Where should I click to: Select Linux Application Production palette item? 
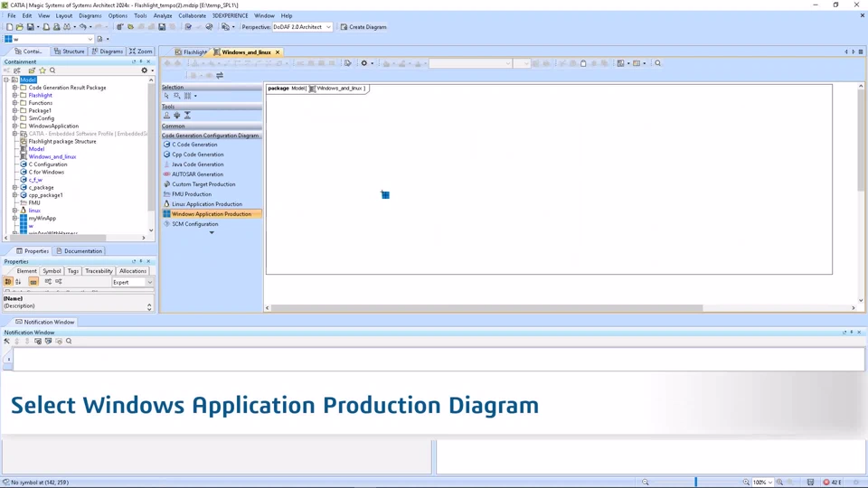(206, 204)
